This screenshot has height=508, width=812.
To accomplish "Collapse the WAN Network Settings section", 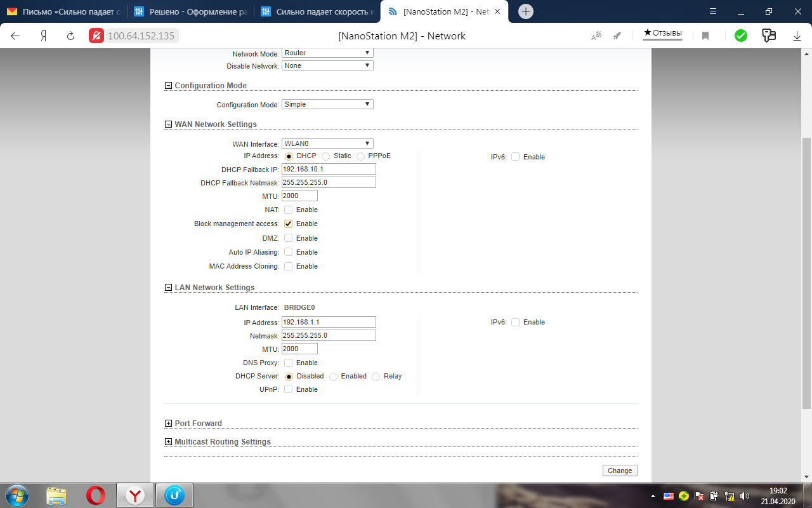I will click(x=168, y=124).
